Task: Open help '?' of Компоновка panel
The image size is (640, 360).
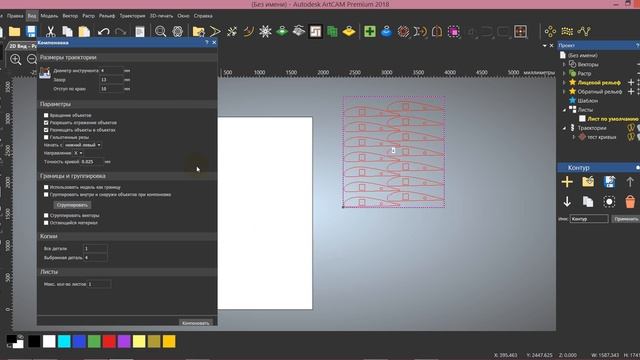Action: 207,43
